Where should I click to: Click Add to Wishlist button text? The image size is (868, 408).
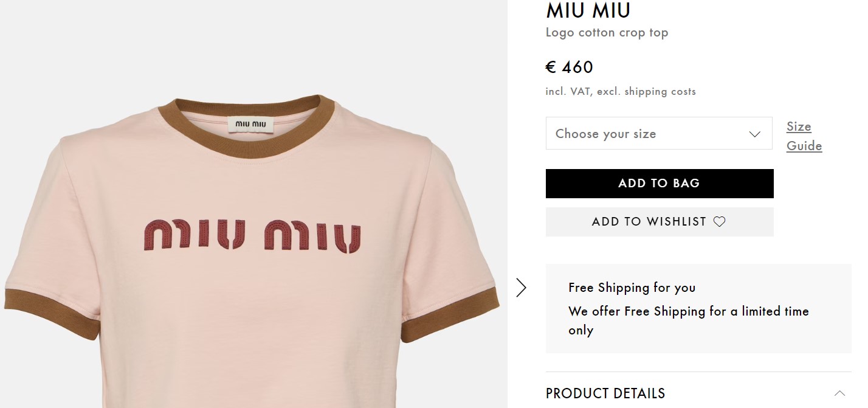(649, 222)
